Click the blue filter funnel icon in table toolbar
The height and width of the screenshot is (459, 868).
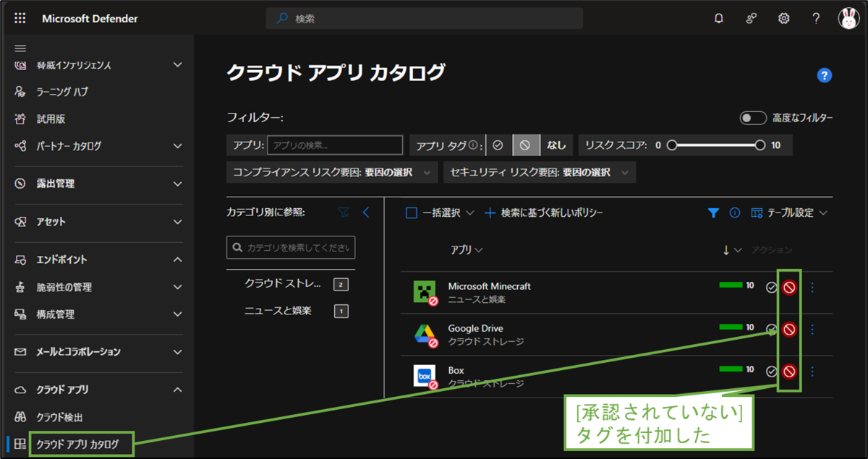click(713, 213)
